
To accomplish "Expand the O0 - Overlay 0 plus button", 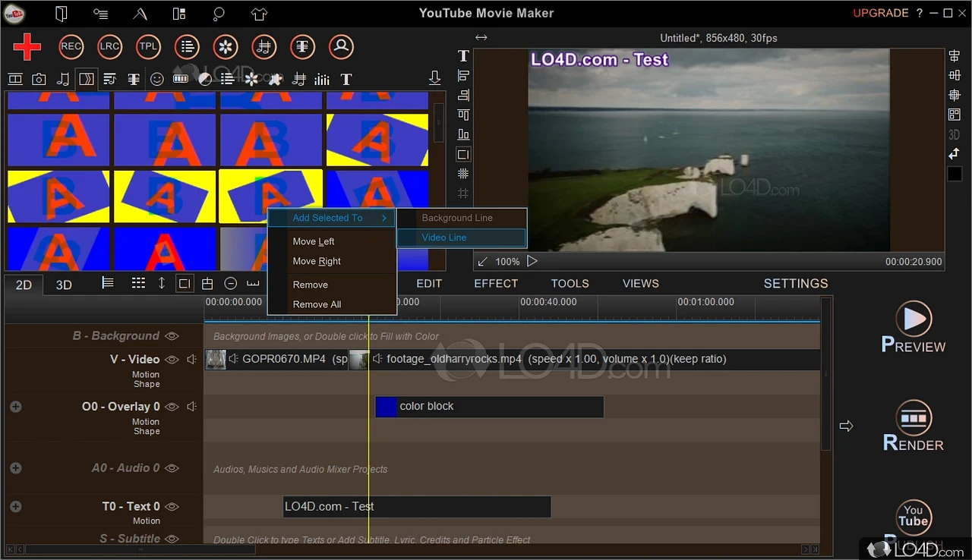I will pos(15,407).
